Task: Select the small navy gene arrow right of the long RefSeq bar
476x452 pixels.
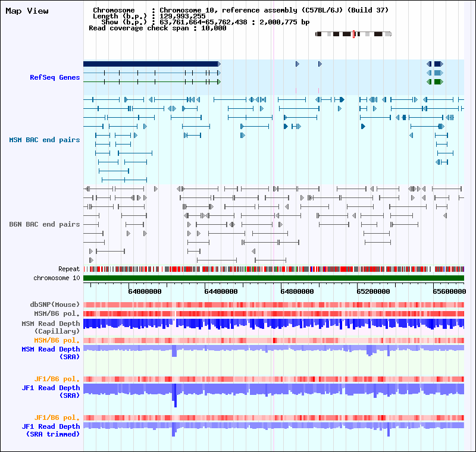Action: point(297,64)
